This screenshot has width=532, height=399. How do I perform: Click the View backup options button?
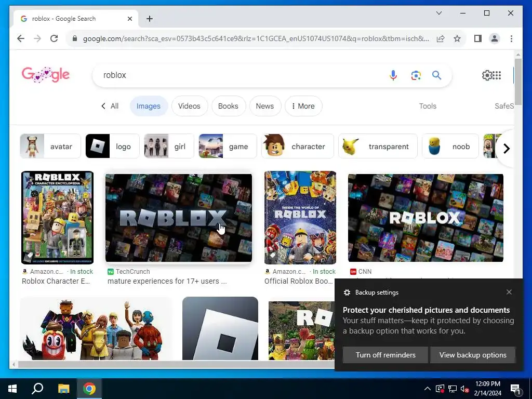[473, 355]
